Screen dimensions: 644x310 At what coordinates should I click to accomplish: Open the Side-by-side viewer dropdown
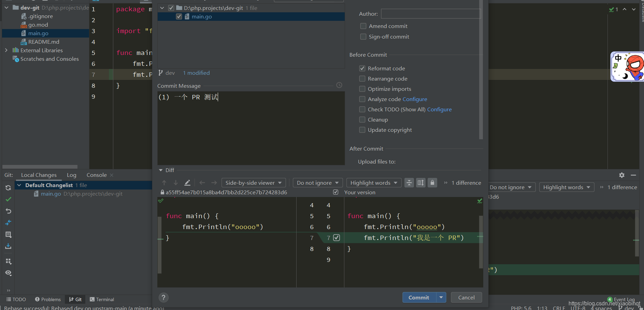(x=254, y=183)
